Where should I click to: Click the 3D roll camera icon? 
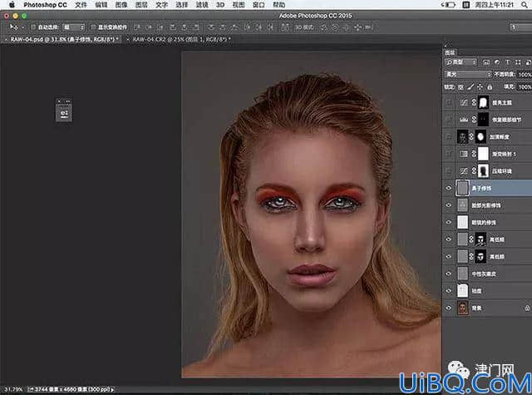[335, 27]
